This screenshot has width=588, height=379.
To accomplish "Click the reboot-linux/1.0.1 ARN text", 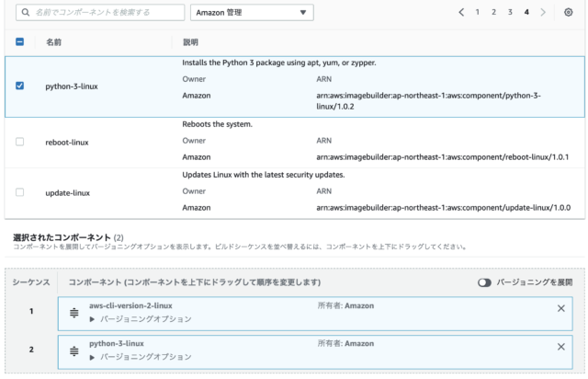I will pyautogui.click(x=443, y=157).
